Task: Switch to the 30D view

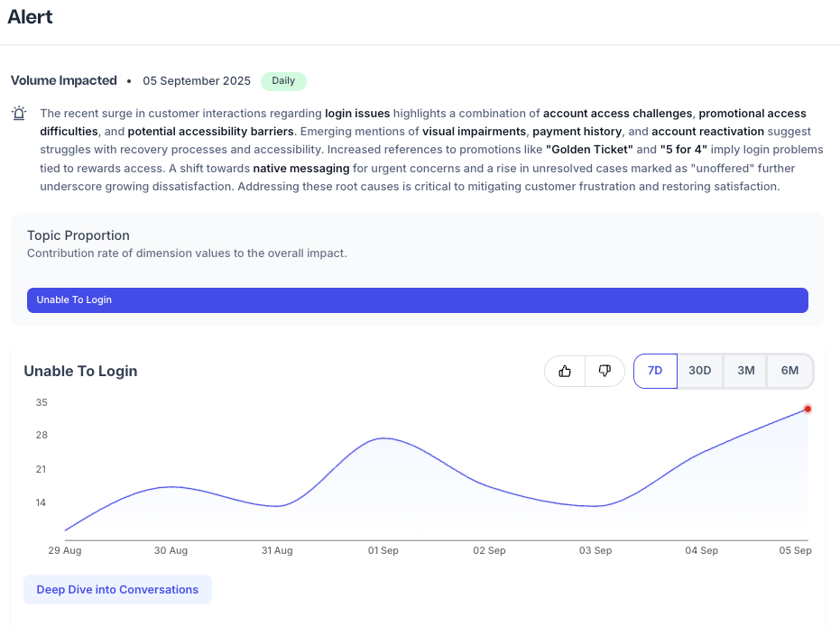Action: pos(699,370)
